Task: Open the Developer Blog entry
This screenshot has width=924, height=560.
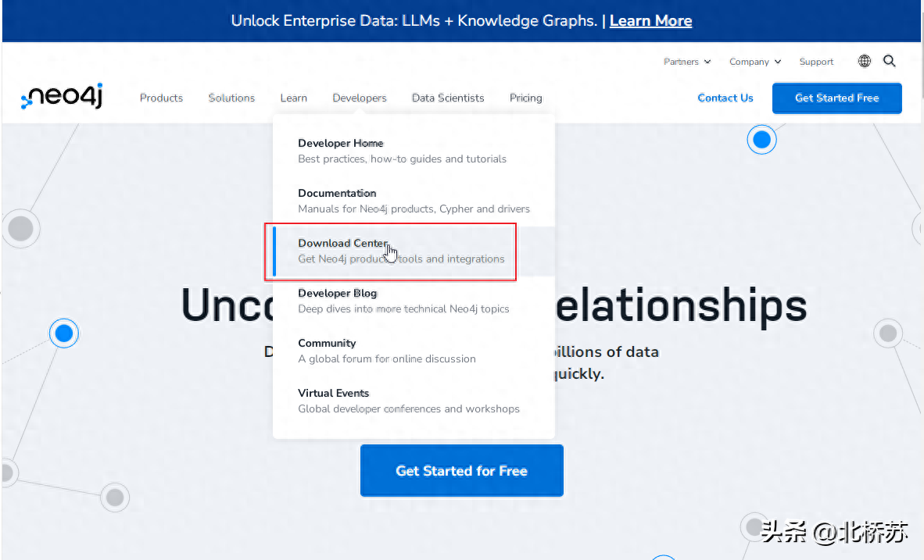Action: pos(337,293)
